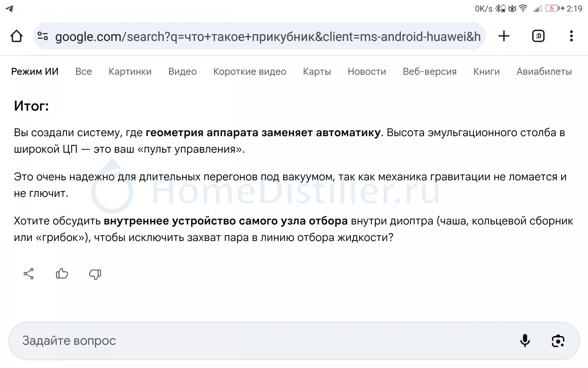The width and height of the screenshot is (588, 368).
Task: Open the 'Видео' search tab
Action: point(182,71)
